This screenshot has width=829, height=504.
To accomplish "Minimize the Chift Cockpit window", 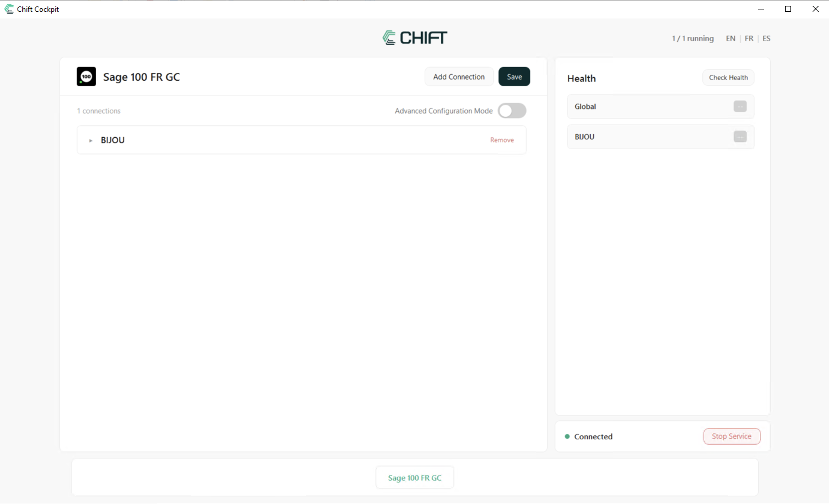I will pos(761,9).
